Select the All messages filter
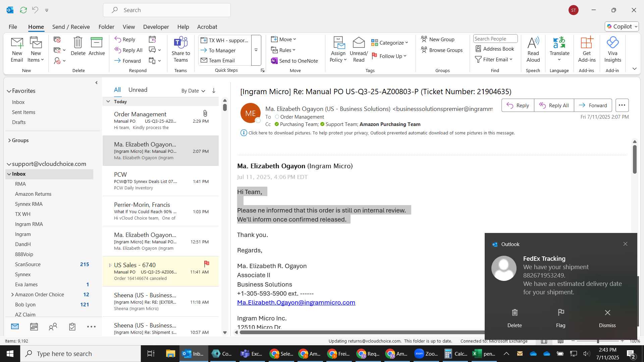644x362 pixels. click(x=117, y=90)
